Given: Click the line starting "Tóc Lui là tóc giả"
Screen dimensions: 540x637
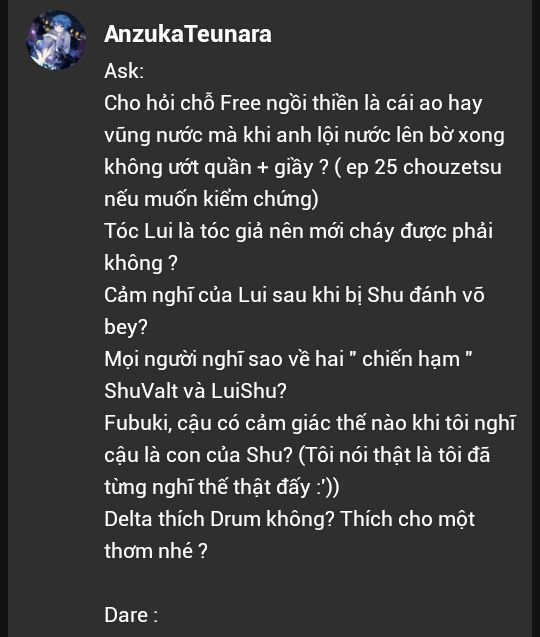Looking at the screenshot, I should 299,231.
